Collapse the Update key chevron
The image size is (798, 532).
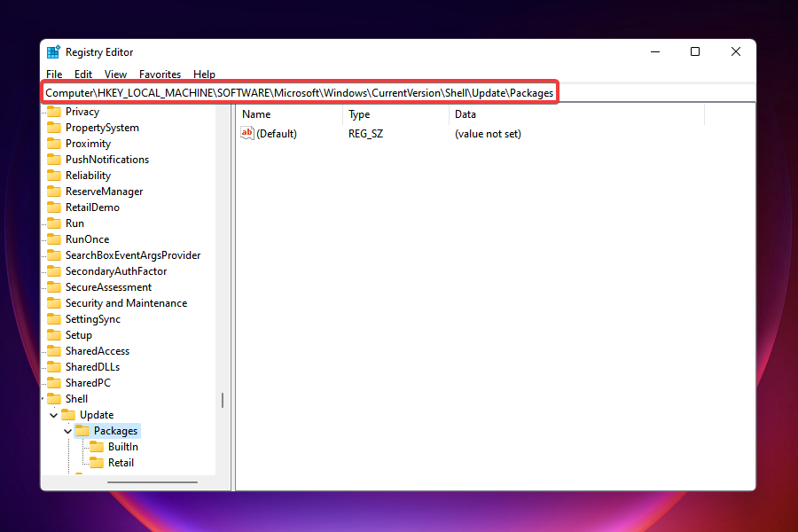click(x=54, y=415)
